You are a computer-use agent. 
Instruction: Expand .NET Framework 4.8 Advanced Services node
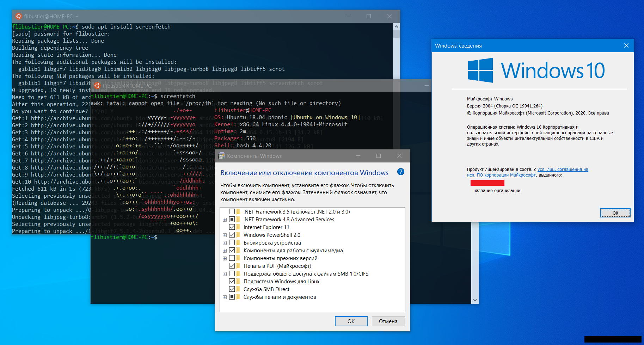(225, 220)
